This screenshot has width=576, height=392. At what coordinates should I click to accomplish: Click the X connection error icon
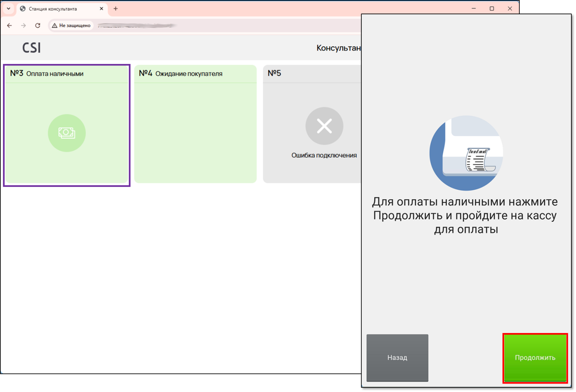coord(324,126)
